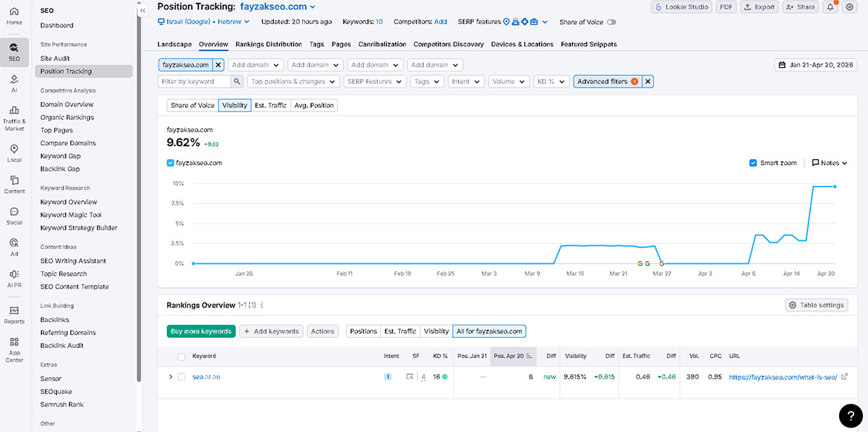Open Competitors Discovery tab

448,44
